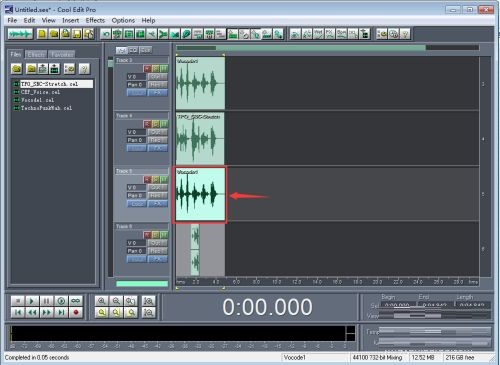Click the Pan 0 field on Track 4
This screenshot has width=500, height=365.
click(x=136, y=140)
